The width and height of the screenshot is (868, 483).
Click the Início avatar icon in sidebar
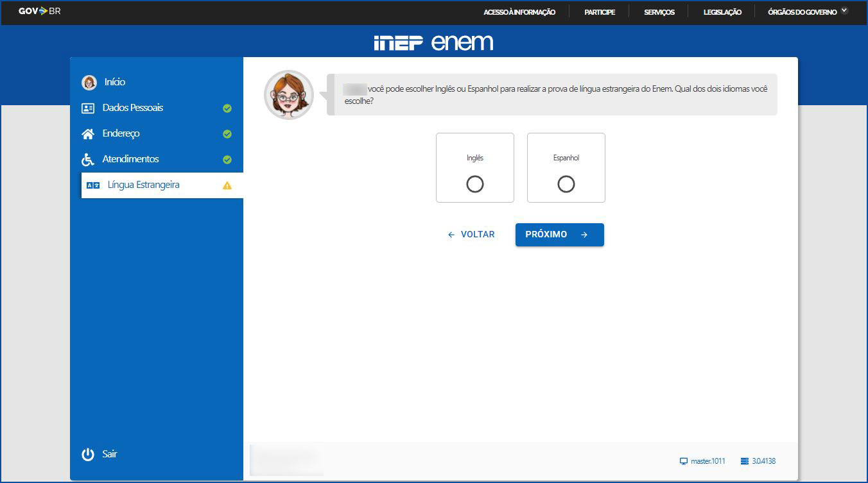coord(89,82)
